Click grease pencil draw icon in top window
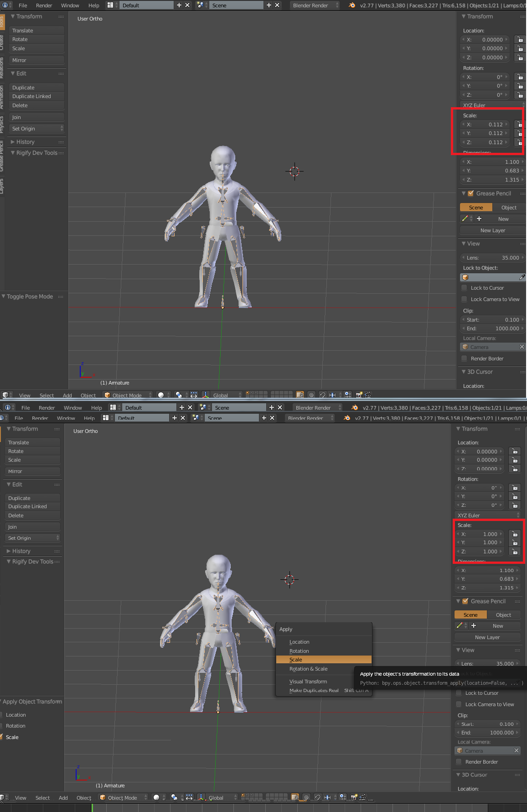This screenshot has width=527, height=812. point(465,219)
